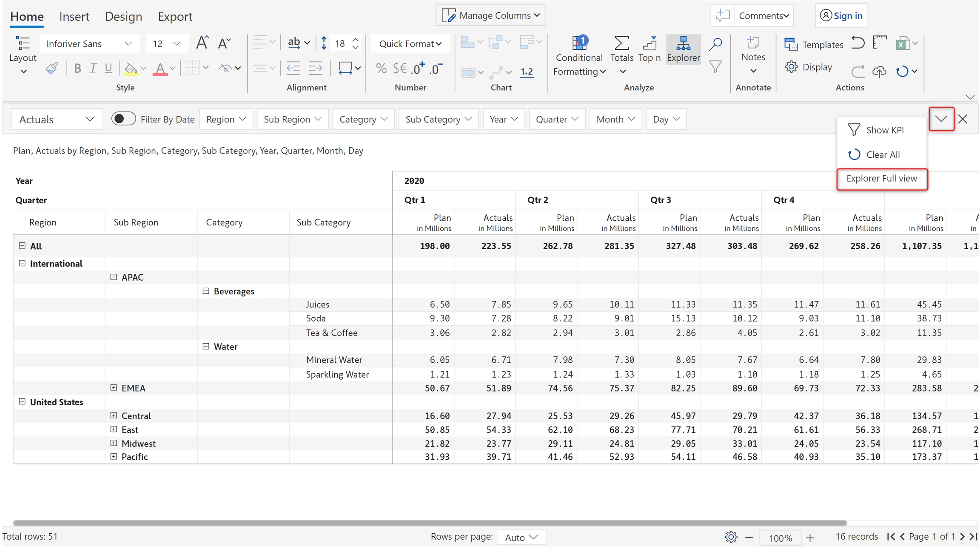Toggle italic text formatting

(x=93, y=68)
